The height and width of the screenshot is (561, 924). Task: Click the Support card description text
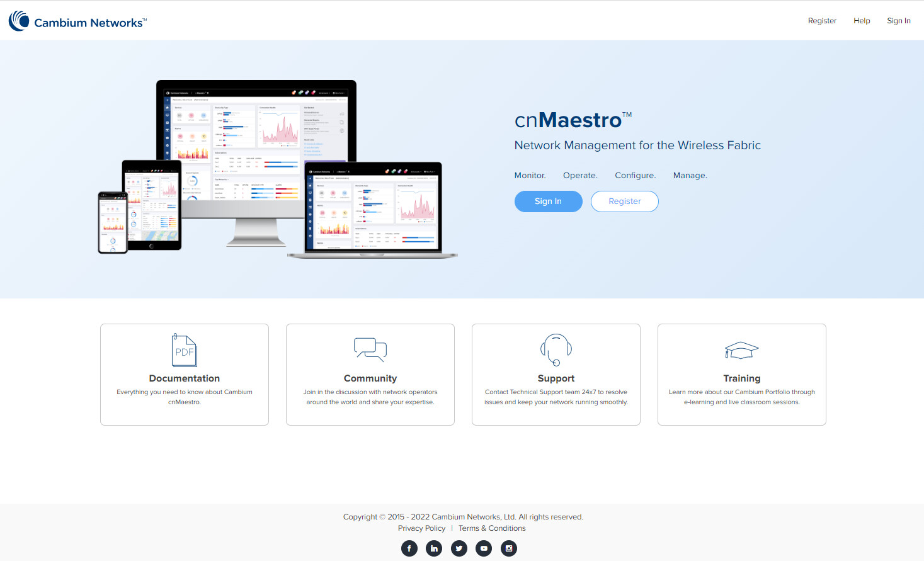click(x=556, y=397)
